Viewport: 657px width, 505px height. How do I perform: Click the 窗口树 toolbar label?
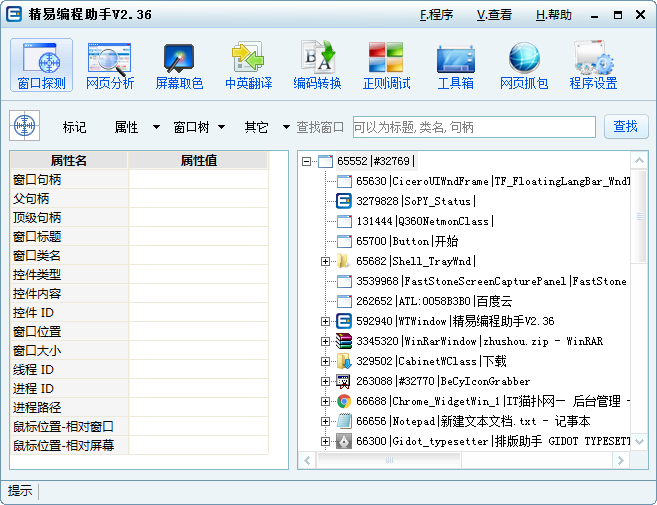pyautogui.click(x=191, y=127)
